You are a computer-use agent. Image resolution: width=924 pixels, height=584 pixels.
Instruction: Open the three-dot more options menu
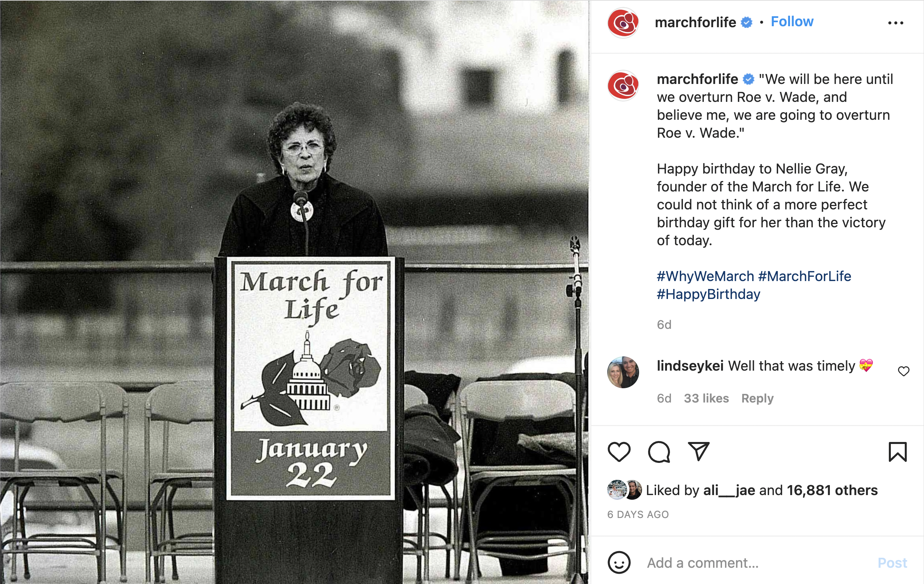click(895, 23)
